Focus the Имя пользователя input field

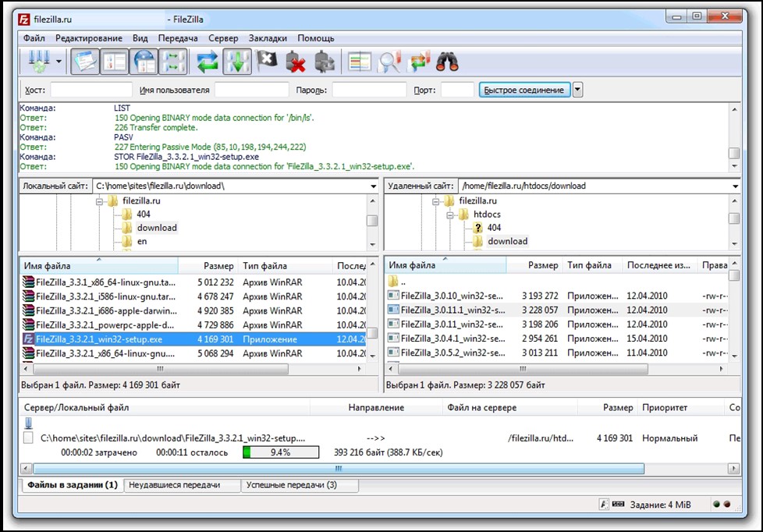251,90
